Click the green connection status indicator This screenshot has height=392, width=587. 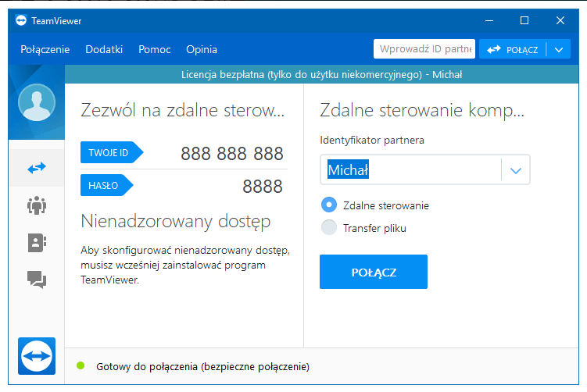(x=81, y=365)
